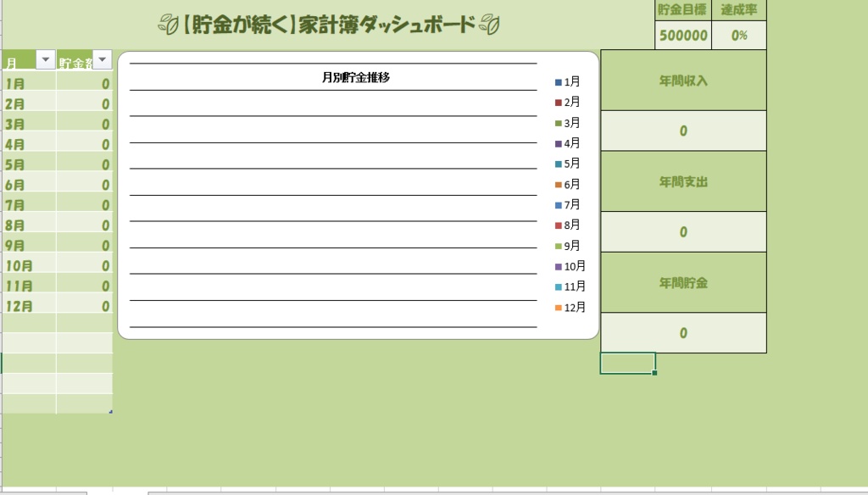
Task: Click the annual expense value cell
Action: point(684,232)
